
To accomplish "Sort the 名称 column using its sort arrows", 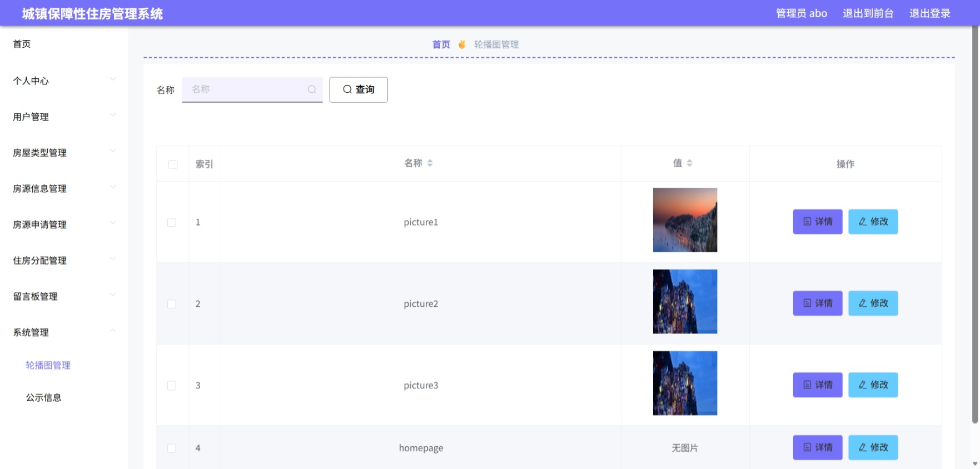I will coord(430,163).
